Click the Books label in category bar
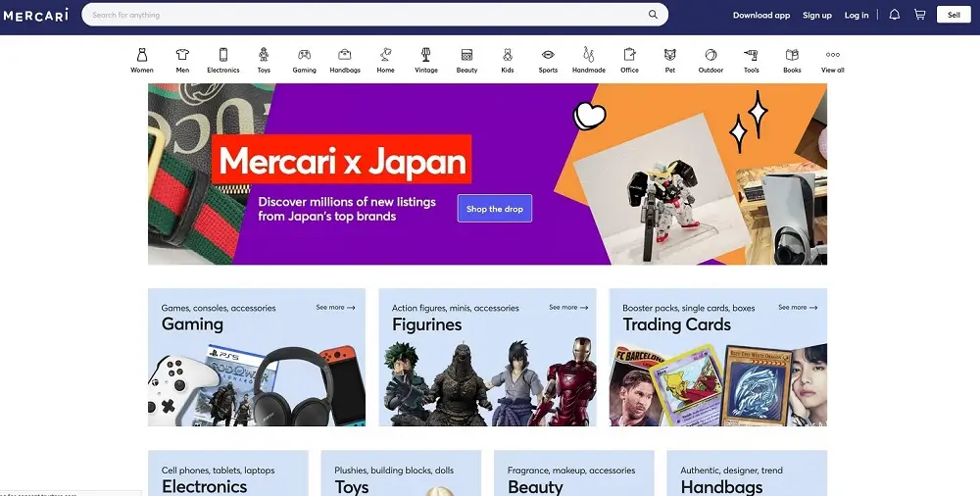The height and width of the screenshot is (496, 980). (x=792, y=70)
